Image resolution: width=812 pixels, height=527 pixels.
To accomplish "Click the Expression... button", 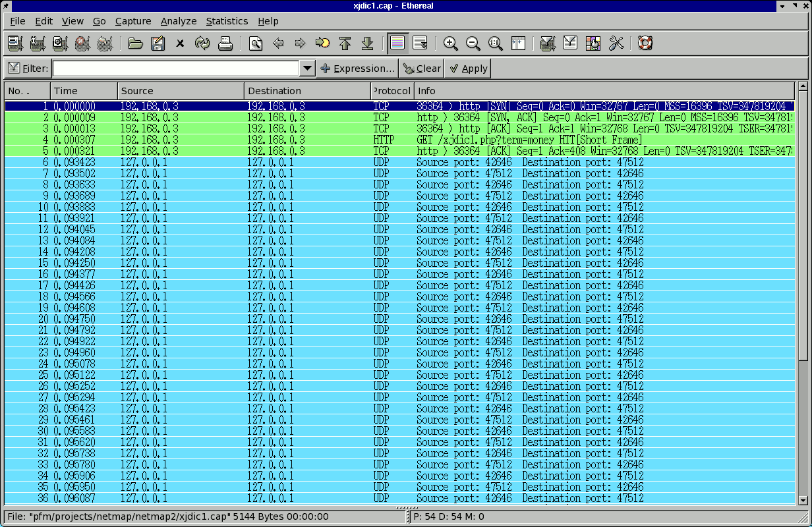I will (x=358, y=69).
